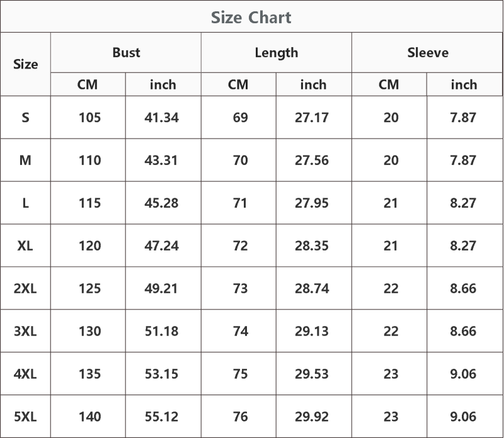Click the XL size row label
Image resolution: width=504 pixels, height=438 pixels.
(x=25, y=245)
